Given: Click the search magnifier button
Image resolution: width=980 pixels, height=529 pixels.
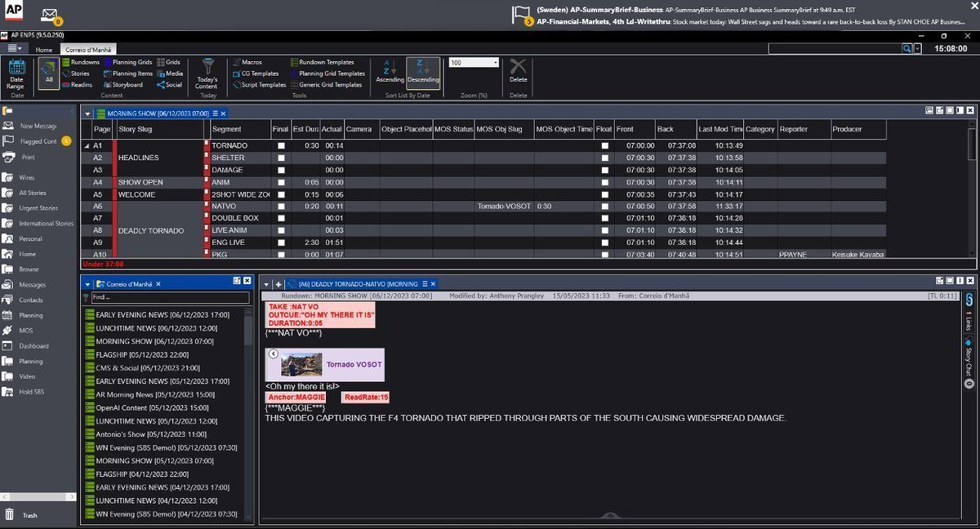Looking at the screenshot, I should tap(906, 49).
